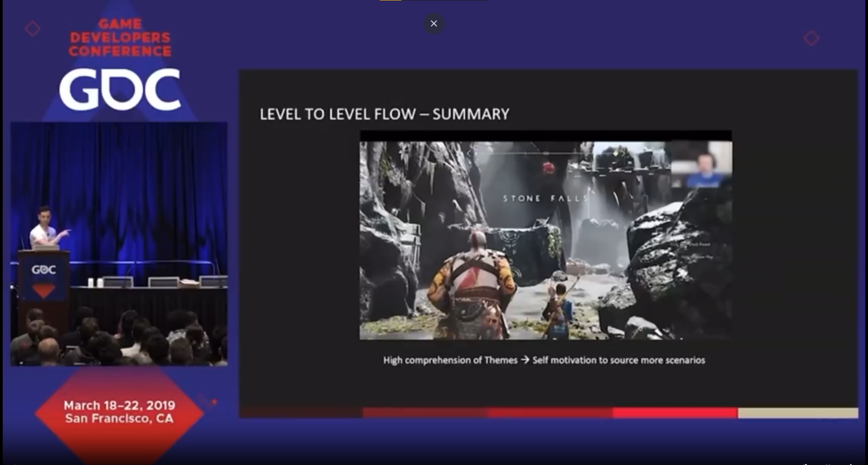Click the speaker camera feed at the podium
868x465 pixels.
[x=119, y=244]
